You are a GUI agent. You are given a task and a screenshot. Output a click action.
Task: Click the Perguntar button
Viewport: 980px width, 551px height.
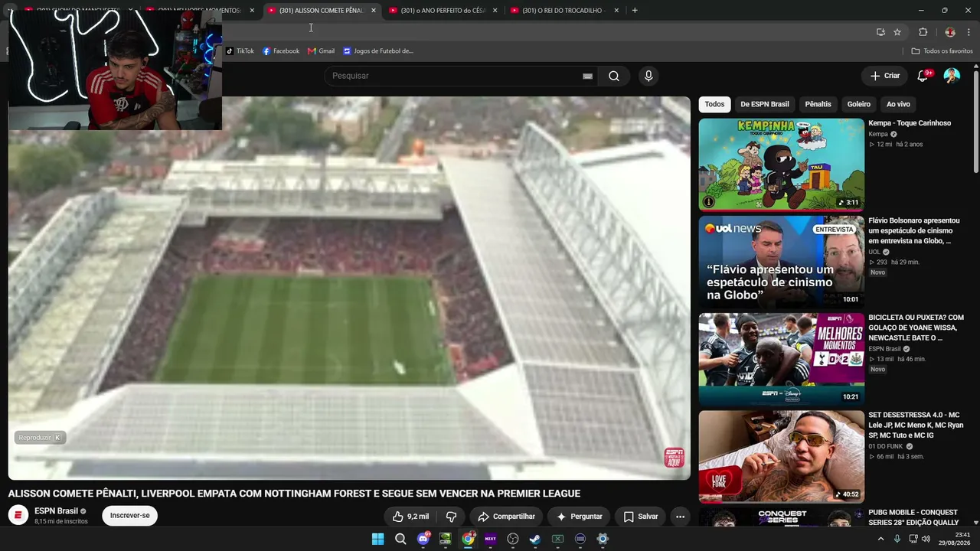pyautogui.click(x=579, y=517)
